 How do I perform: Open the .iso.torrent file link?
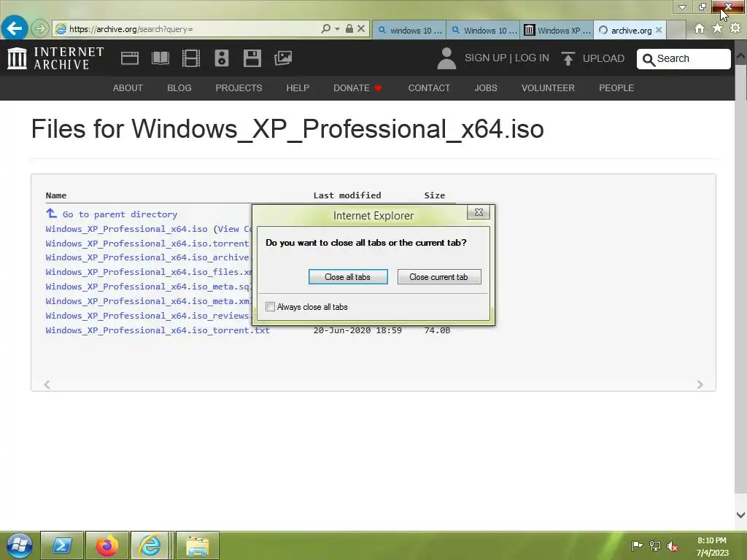pyautogui.click(x=147, y=244)
